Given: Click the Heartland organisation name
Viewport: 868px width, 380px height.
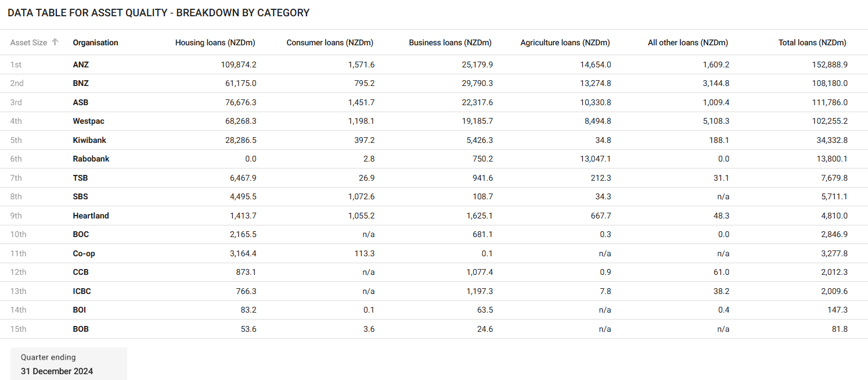Looking at the screenshot, I should click(x=91, y=216).
